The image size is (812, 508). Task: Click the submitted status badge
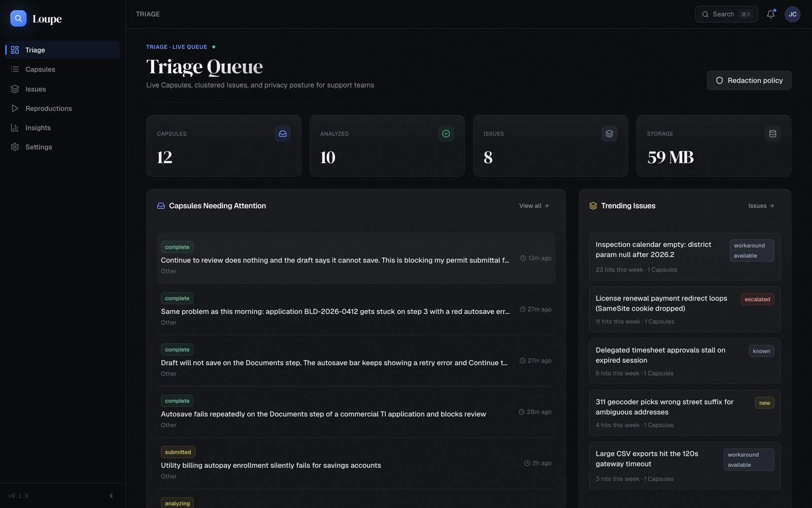178,452
